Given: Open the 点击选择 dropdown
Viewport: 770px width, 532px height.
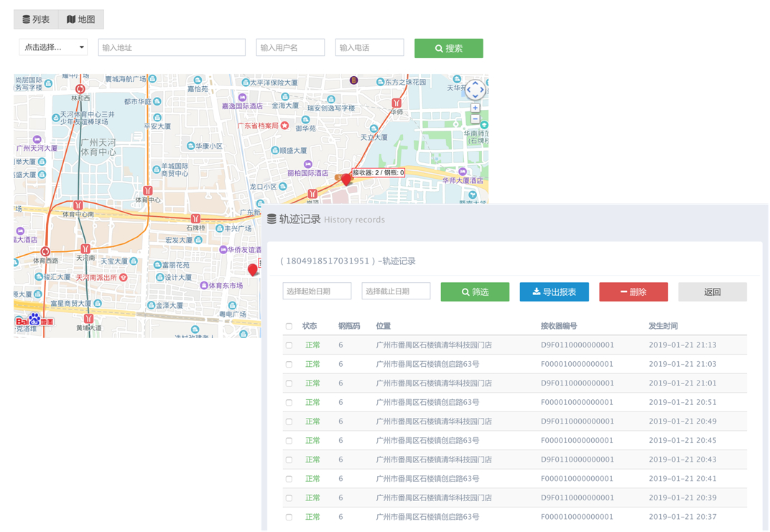Looking at the screenshot, I should 53,47.
